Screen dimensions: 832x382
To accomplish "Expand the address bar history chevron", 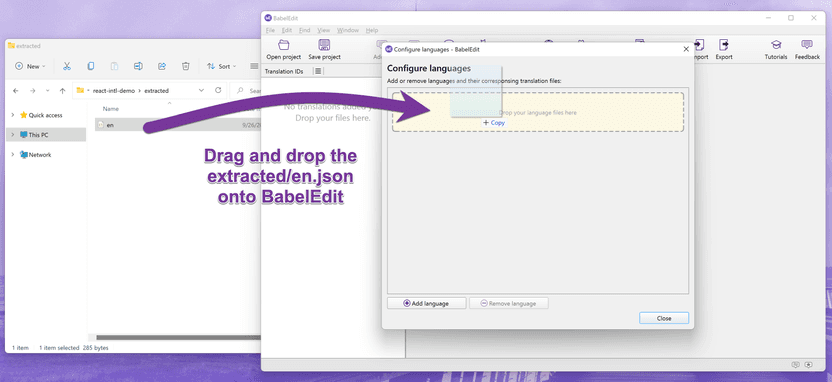I will (201, 90).
